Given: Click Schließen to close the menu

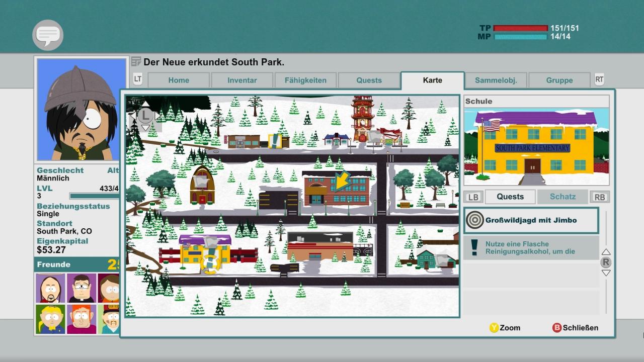Looking at the screenshot, I should [581, 328].
